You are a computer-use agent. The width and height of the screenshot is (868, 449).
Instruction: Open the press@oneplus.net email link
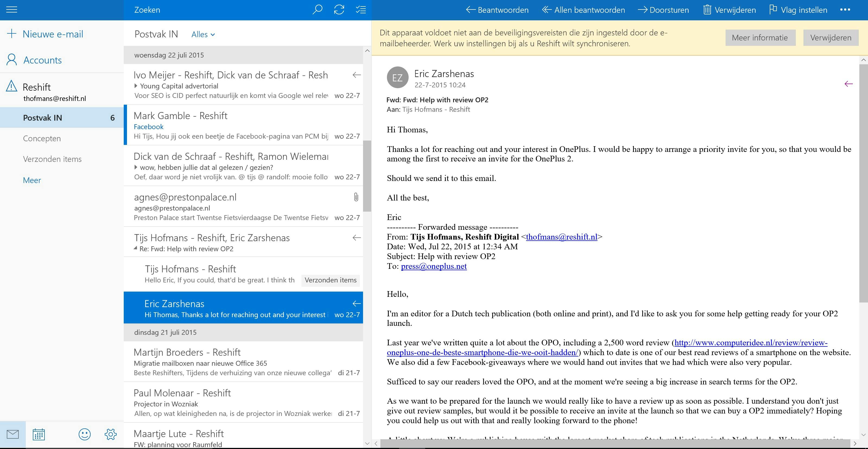pyautogui.click(x=434, y=266)
